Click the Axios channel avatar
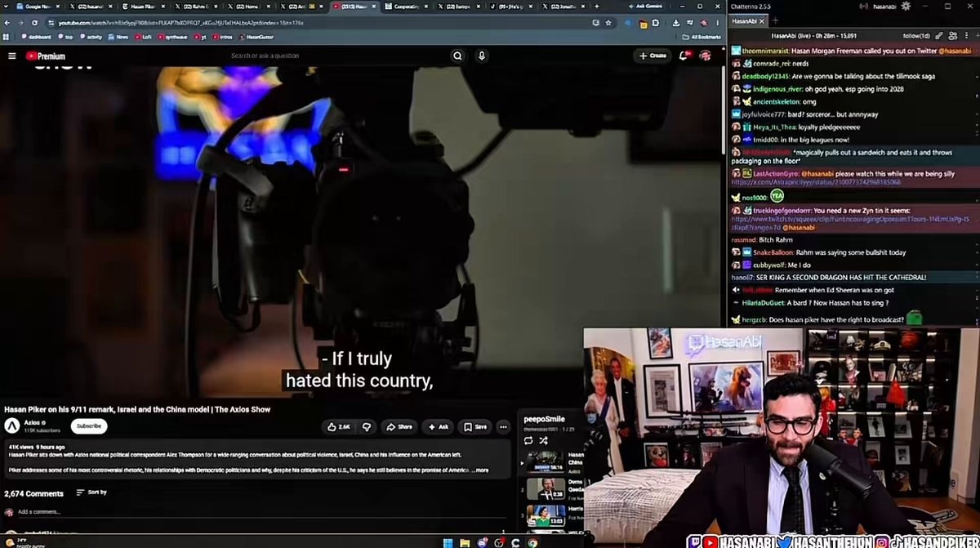The width and height of the screenshot is (980, 548). click(12, 425)
